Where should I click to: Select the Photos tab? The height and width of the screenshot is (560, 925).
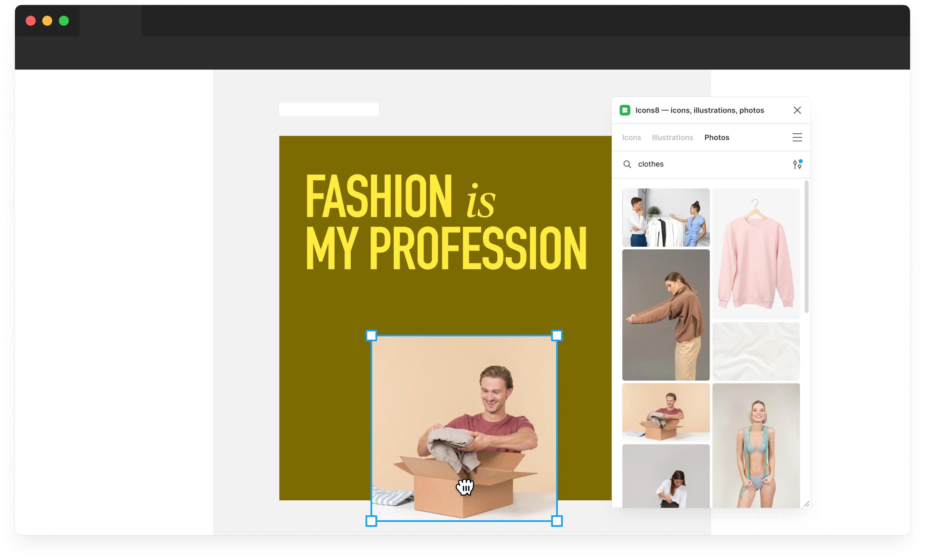click(717, 138)
